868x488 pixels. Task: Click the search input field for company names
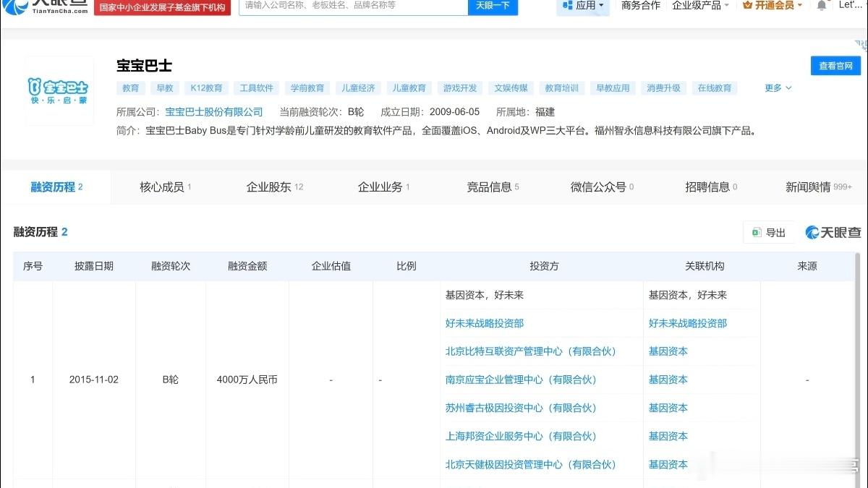click(353, 7)
